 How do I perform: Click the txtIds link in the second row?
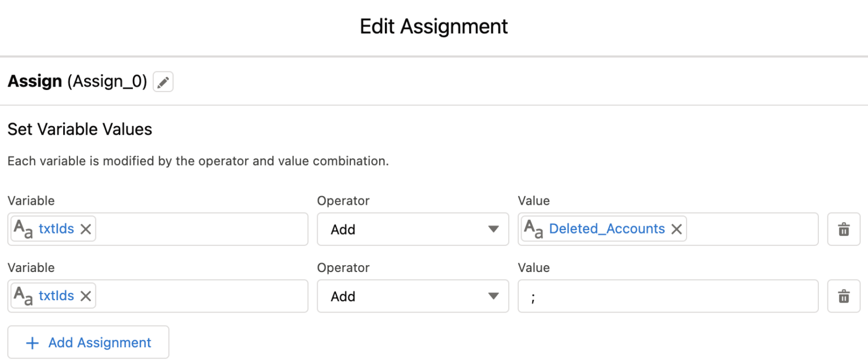pos(56,296)
